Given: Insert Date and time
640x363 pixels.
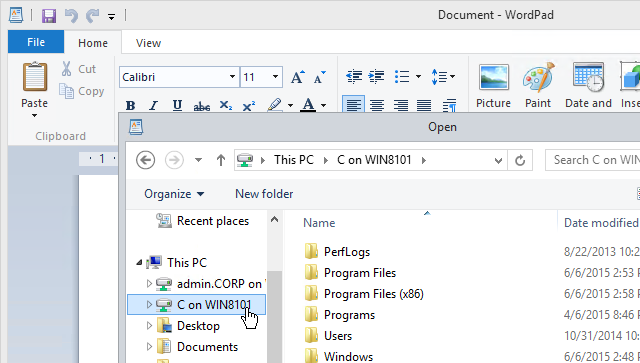Looking at the screenshot, I should [588, 86].
